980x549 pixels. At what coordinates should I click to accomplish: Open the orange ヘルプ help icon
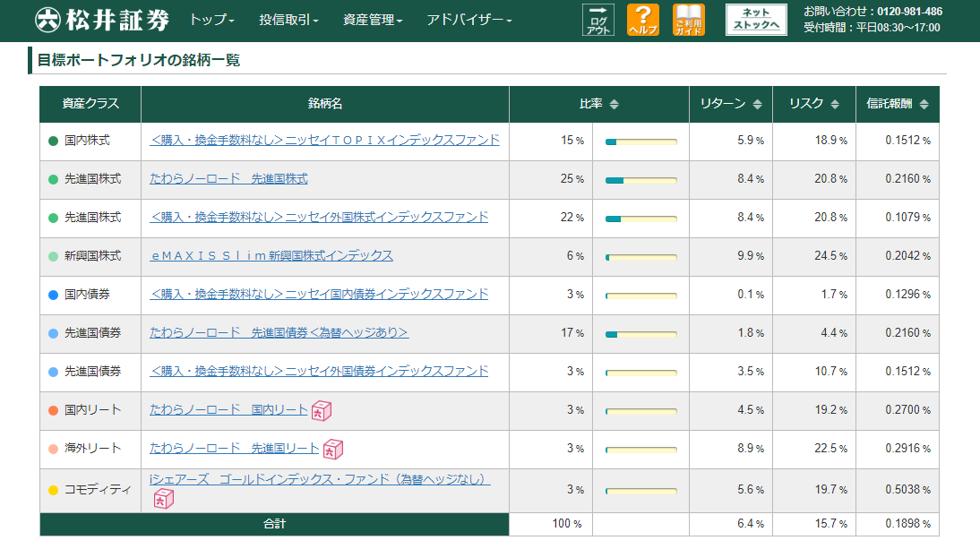643,20
